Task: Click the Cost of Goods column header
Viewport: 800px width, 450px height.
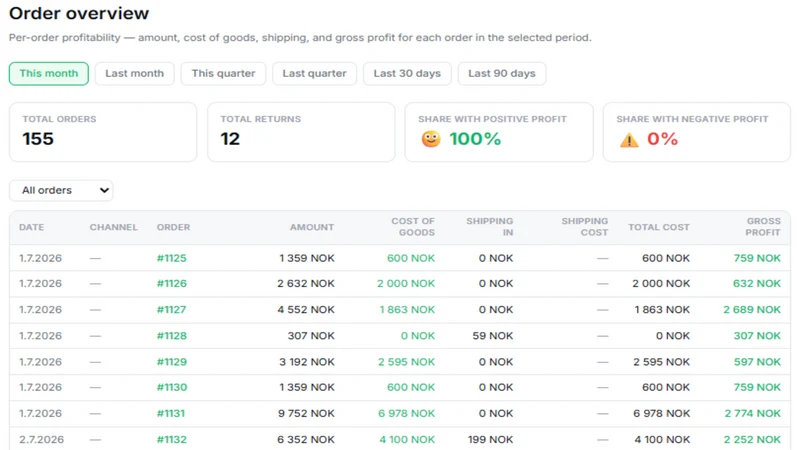Action: (413, 227)
